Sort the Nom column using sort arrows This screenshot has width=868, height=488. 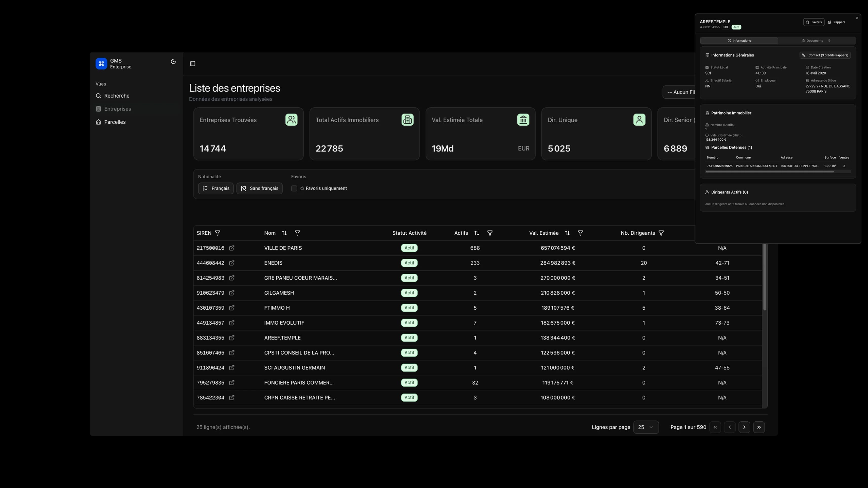tap(284, 233)
